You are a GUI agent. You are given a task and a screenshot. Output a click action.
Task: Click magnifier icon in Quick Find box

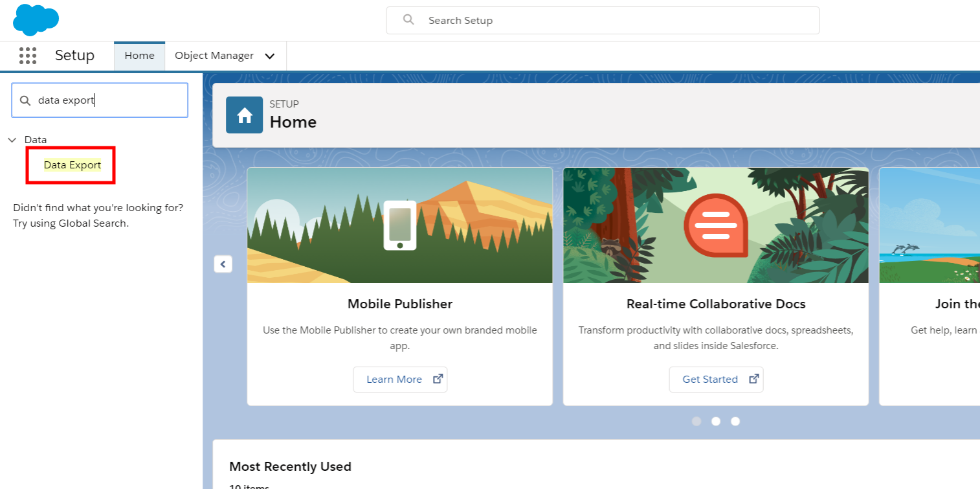pos(25,100)
